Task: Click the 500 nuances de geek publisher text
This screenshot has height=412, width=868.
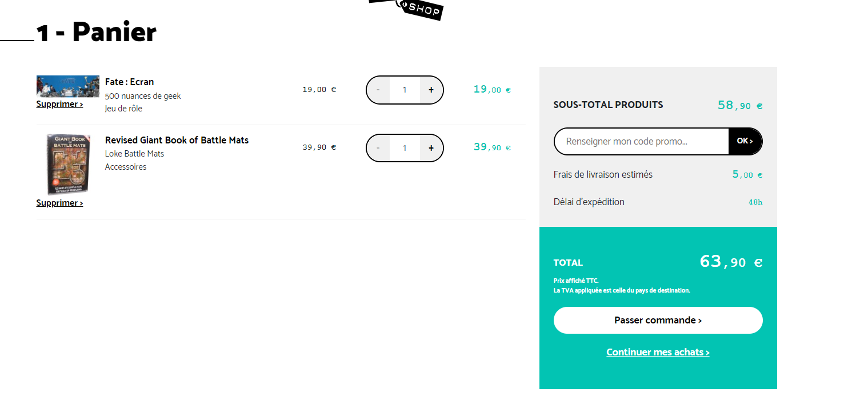Action: 143,96
